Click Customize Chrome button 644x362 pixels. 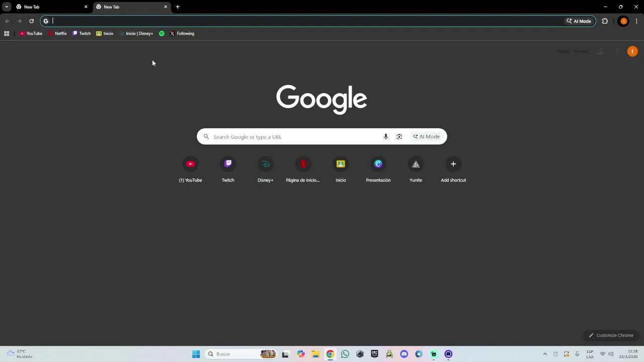click(x=611, y=335)
